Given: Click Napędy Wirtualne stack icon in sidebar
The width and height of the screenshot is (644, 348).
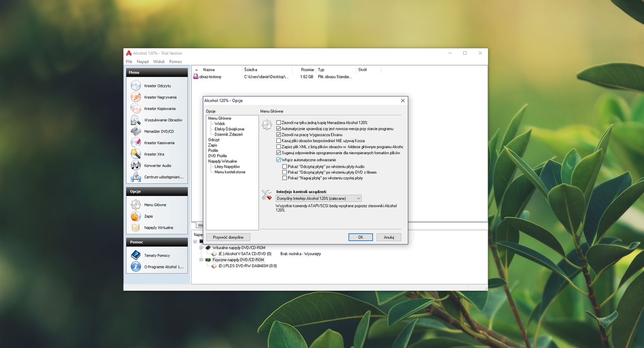Looking at the screenshot, I should (136, 228).
